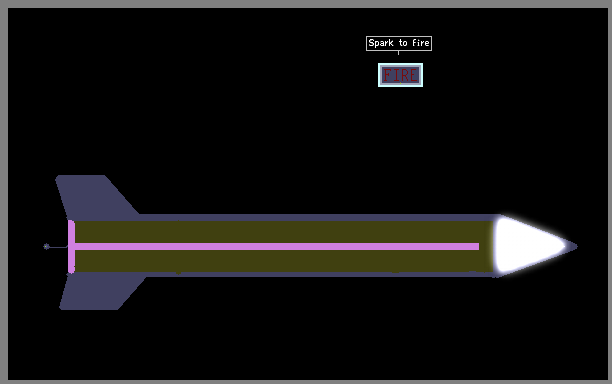612x384 pixels.
Task: Click the word "fire" in the sign
Action: point(421,43)
